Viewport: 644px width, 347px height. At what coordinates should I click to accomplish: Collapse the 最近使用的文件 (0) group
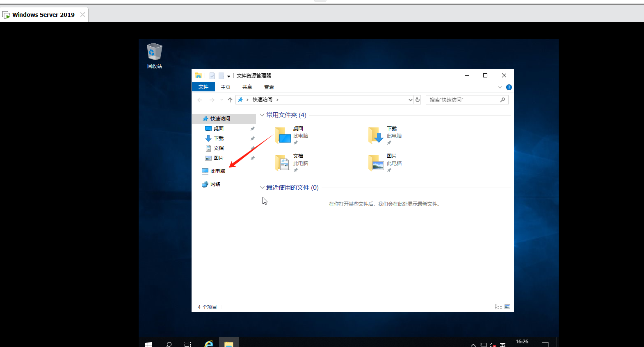click(262, 188)
